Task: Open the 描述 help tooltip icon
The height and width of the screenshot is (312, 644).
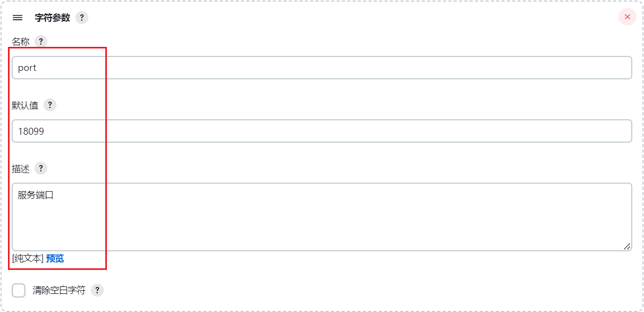Action: (40, 168)
